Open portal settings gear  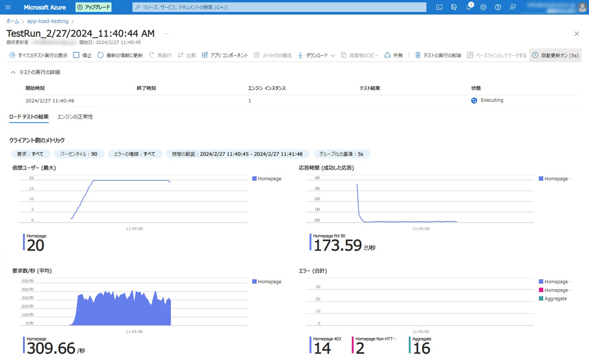pos(484,7)
